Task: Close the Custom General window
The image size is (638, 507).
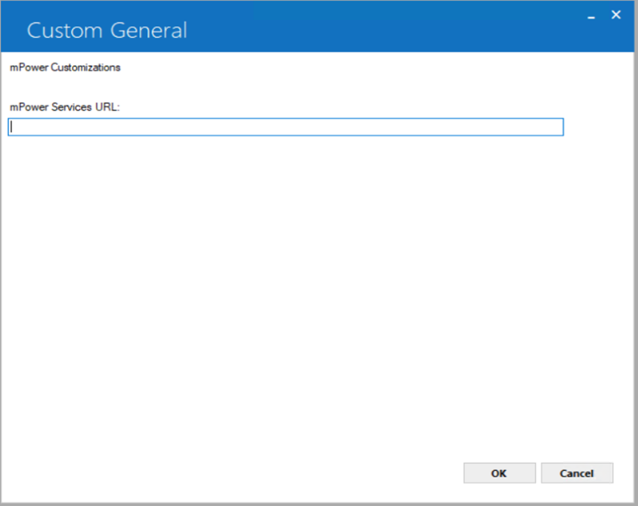Action: (x=616, y=15)
